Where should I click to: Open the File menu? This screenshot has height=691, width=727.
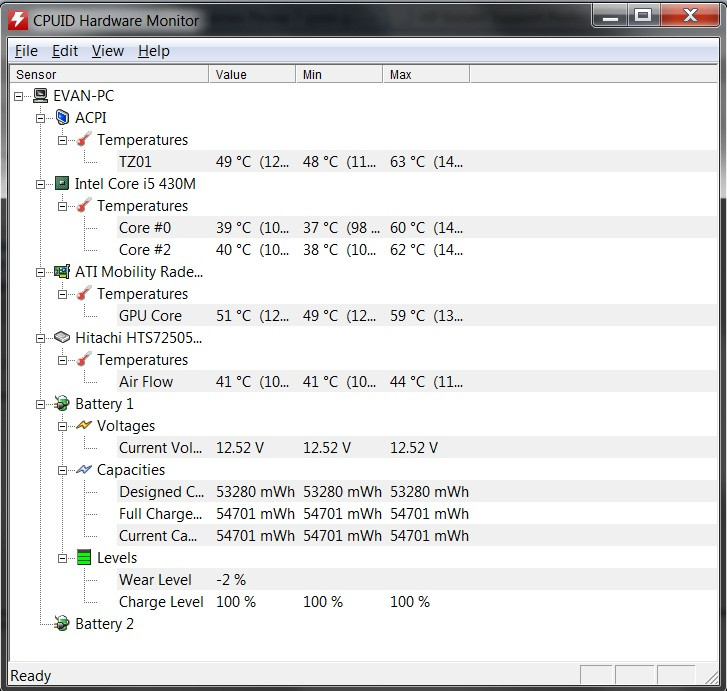tap(26, 51)
